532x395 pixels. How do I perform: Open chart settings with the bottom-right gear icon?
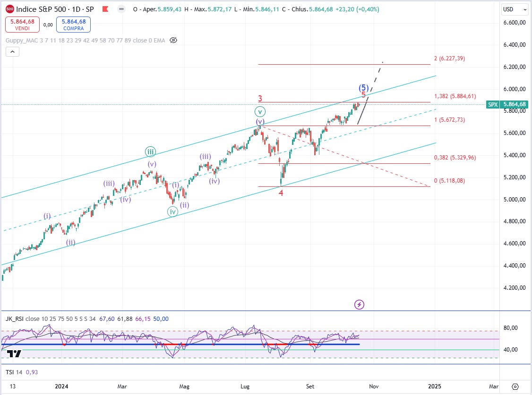(515, 387)
